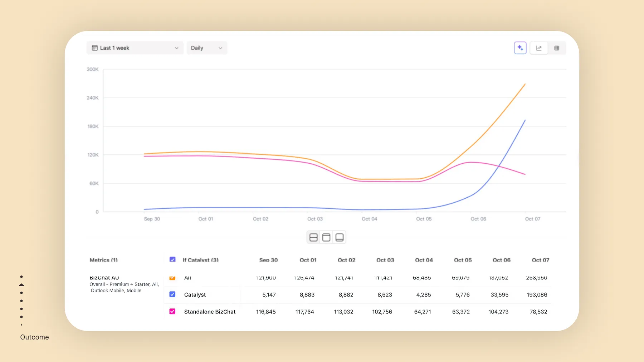Click the Standalone BizChat value 78,532
The image size is (644, 362).
coord(538,312)
